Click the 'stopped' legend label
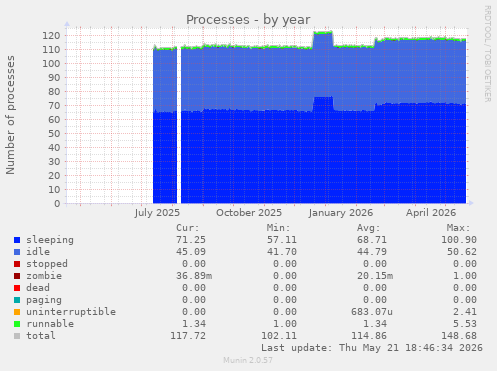This screenshot has width=497, height=371. pyautogui.click(x=47, y=264)
